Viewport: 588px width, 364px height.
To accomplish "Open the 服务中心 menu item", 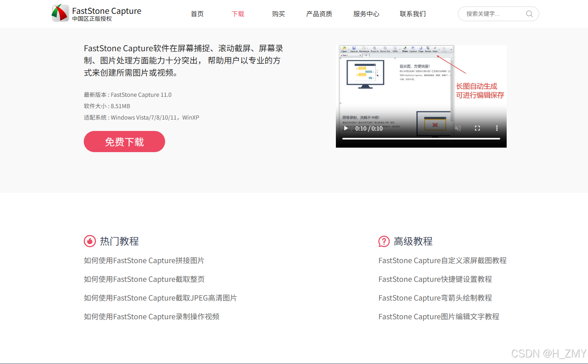I will 366,14.
